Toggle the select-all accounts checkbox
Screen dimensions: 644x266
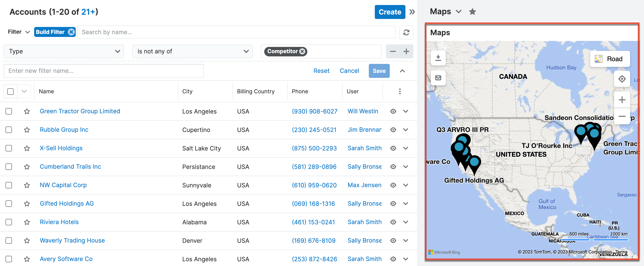pyautogui.click(x=10, y=91)
